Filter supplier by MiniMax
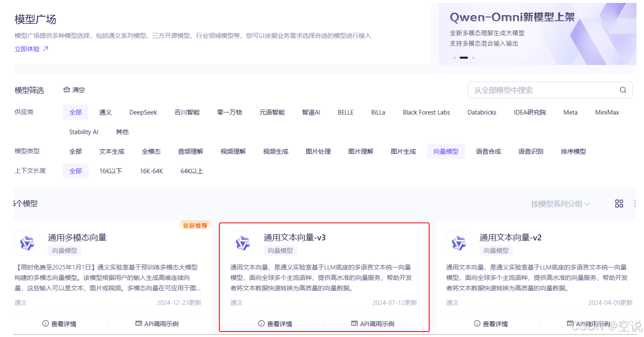 tap(607, 112)
